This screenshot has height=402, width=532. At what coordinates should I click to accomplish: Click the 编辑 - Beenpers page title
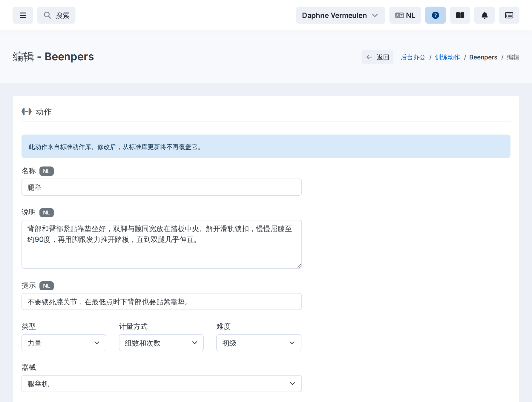click(53, 57)
